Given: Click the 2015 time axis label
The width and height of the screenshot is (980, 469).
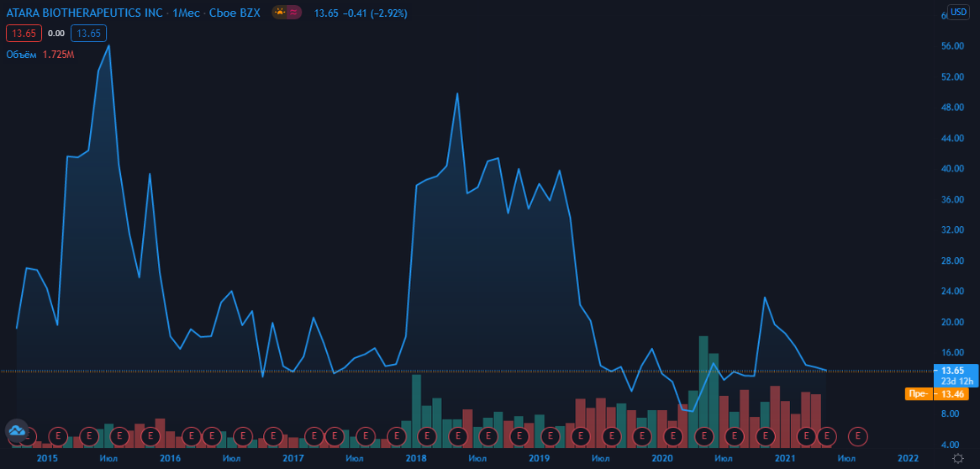Looking at the screenshot, I should pyautogui.click(x=48, y=458).
